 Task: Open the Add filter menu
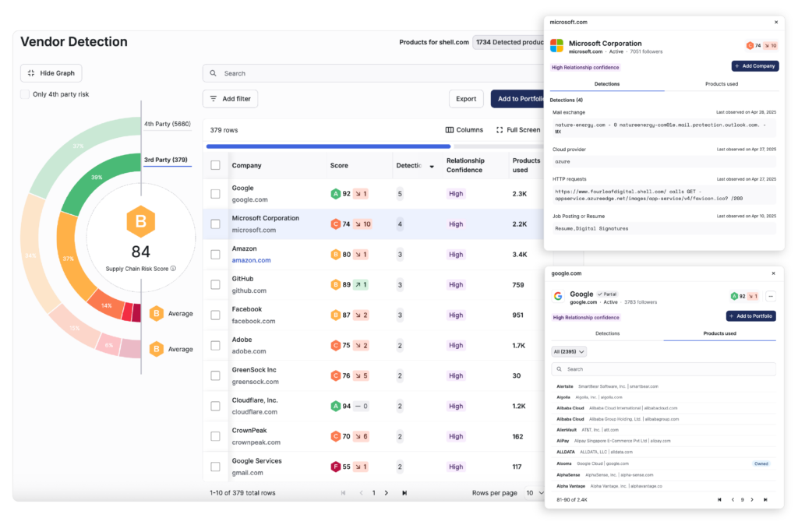click(x=230, y=99)
